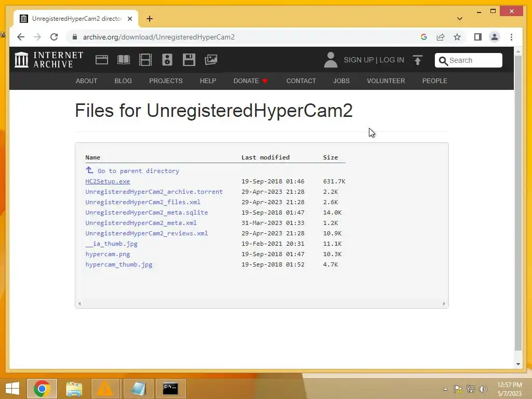Open the HELP menu item
The width and height of the screenshot is (532, 399).
[x=208, y=81]
